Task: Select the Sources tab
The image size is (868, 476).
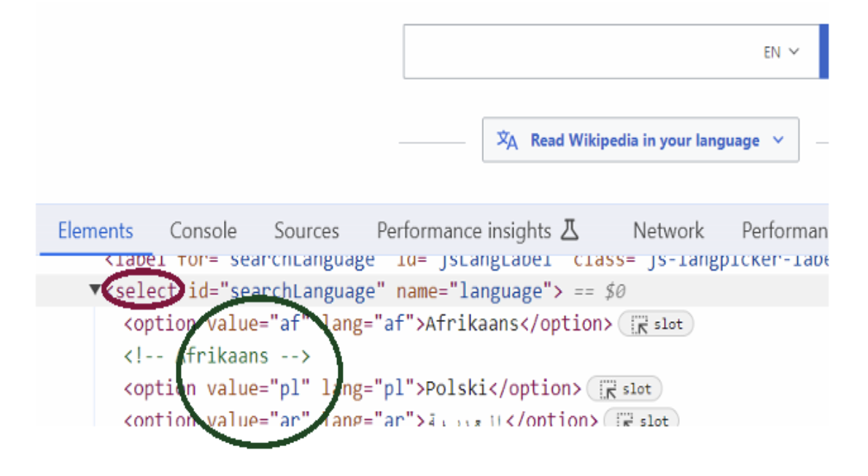Action: (306, 230)
